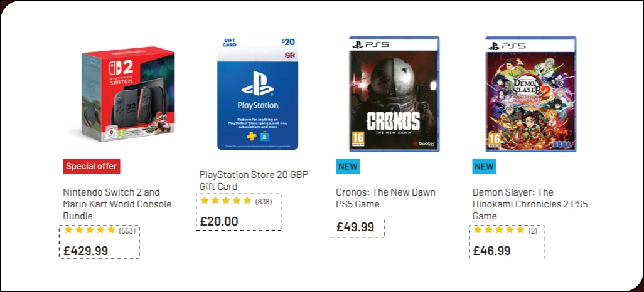Open Demon Slayer: The Hinokami Chronicles 2 link
644x292 pixels.
(x=530, y=204)
